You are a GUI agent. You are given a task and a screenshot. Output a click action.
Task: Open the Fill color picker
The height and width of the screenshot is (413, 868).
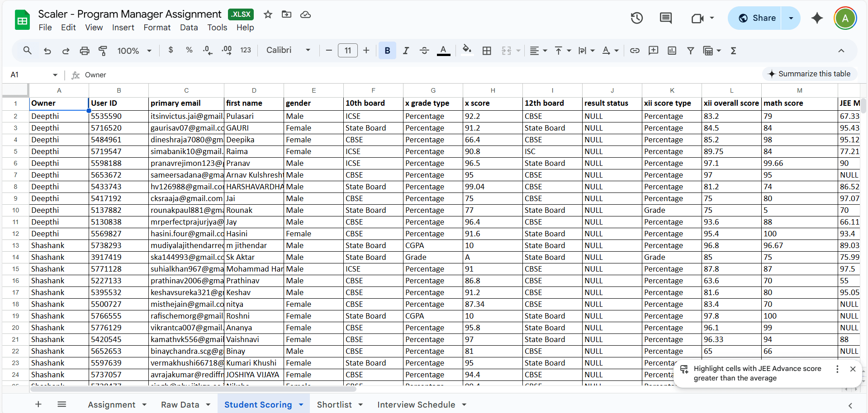tap(467, 50)
